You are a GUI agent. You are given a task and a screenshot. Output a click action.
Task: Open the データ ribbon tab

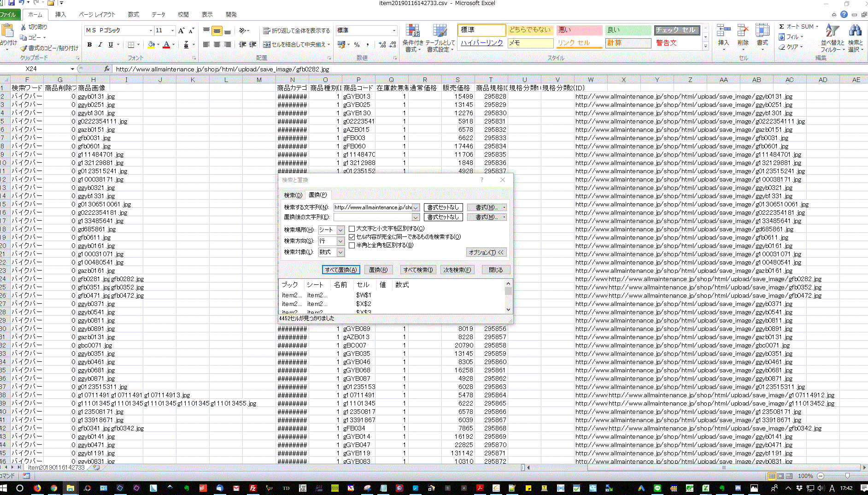point(158,14)
